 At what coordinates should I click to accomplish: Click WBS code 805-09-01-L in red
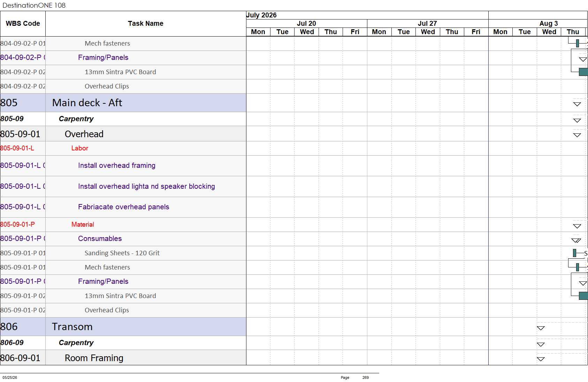tap(17, 148)
